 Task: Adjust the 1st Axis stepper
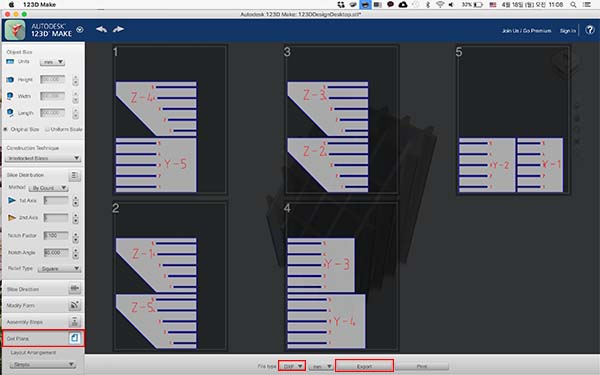pos(75,201)
